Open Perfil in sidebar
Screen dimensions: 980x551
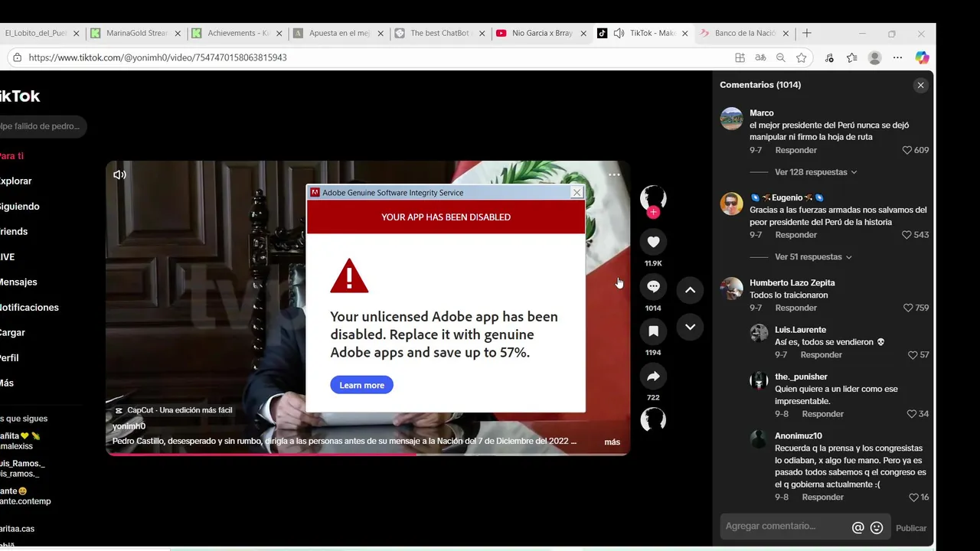pyautogui.click(x=9, y=358)
